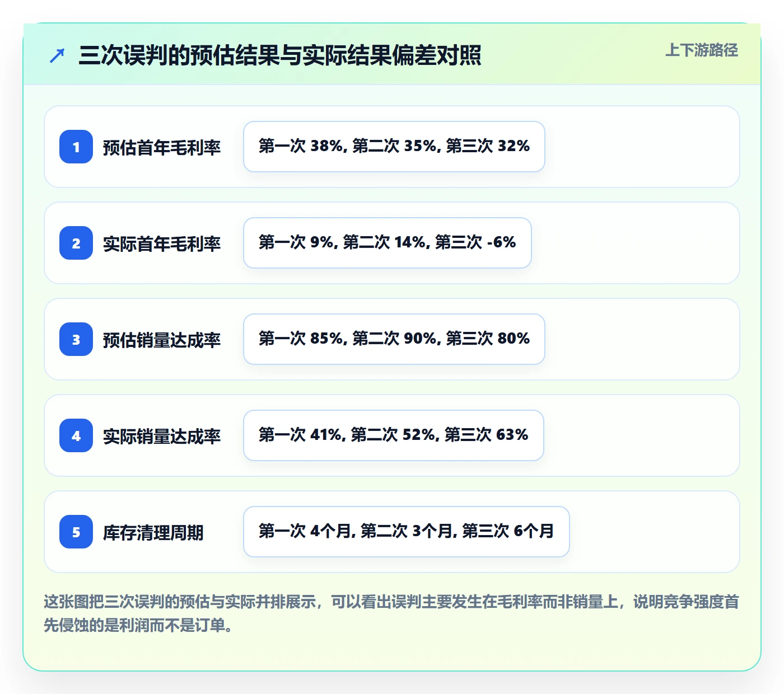Click value box 第一次 4个月, 第二次 3个月, 第三次 6个月
Image resolution: width=784 pixels, height=694 pixels.
pos(407,532)
